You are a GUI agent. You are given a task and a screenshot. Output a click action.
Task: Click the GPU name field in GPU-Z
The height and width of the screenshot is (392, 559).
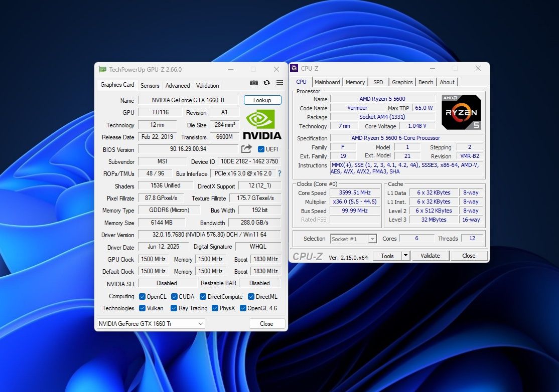188,100
